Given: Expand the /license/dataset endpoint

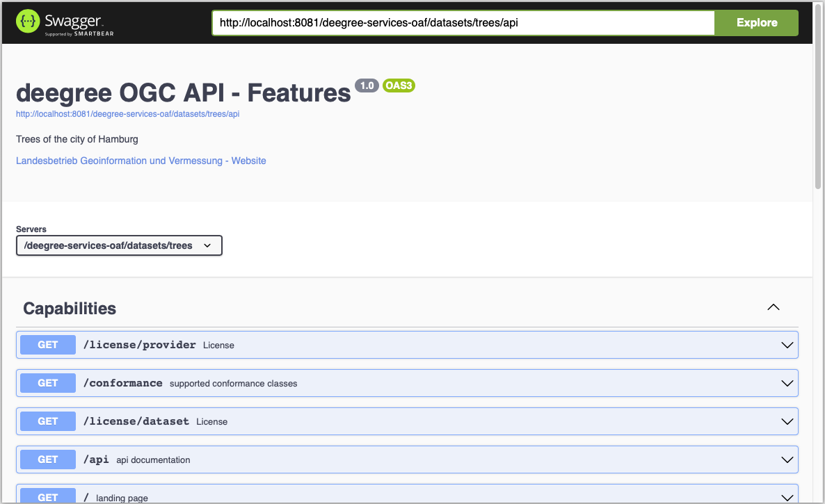Looking at the screenshot, I should [787, 421].
